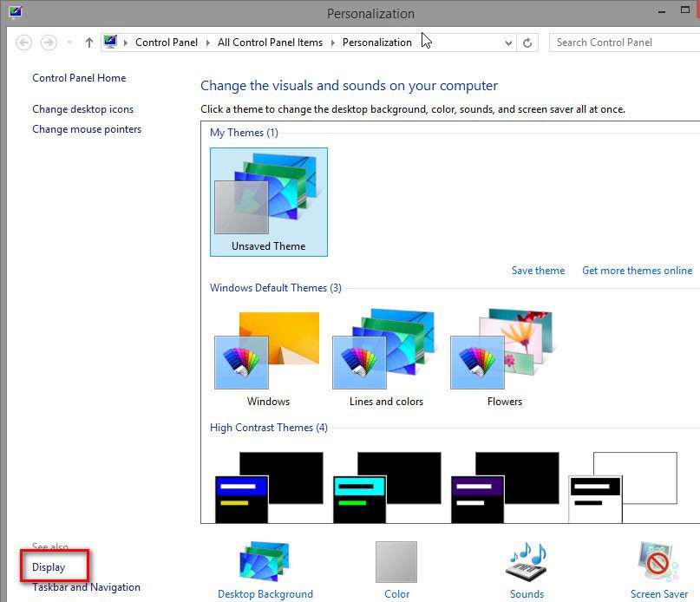Refresh the Personalization page
This screenshot has width=700, height=602.
[x=527, y=43]
